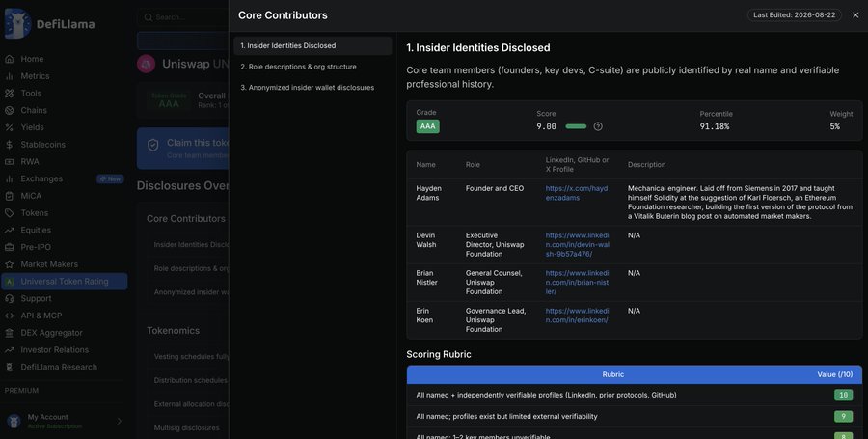Click the green score progress bar
This screenshot has width=868, height=439.
[576, 126]
